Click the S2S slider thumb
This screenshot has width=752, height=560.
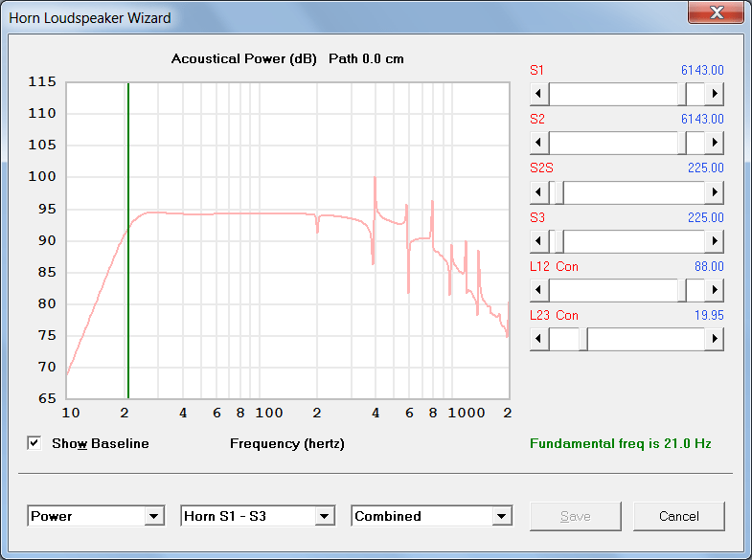click(x=558, y=192)
